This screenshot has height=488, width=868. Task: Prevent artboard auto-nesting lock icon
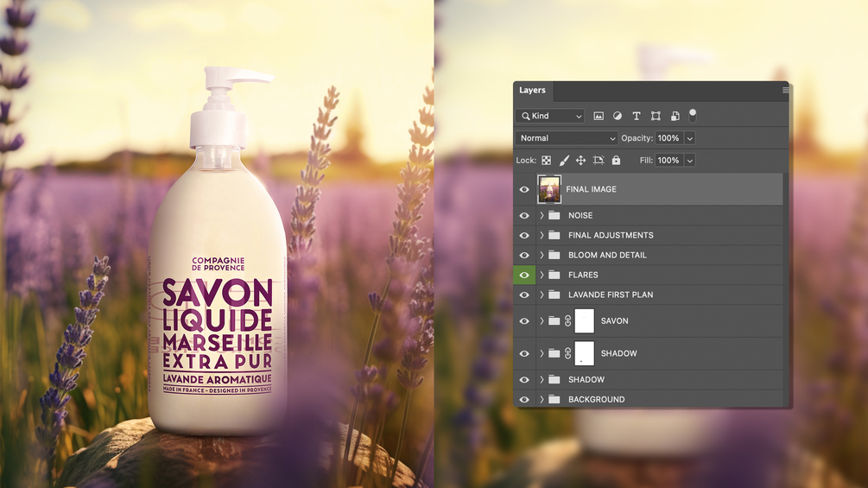[599, 161]
